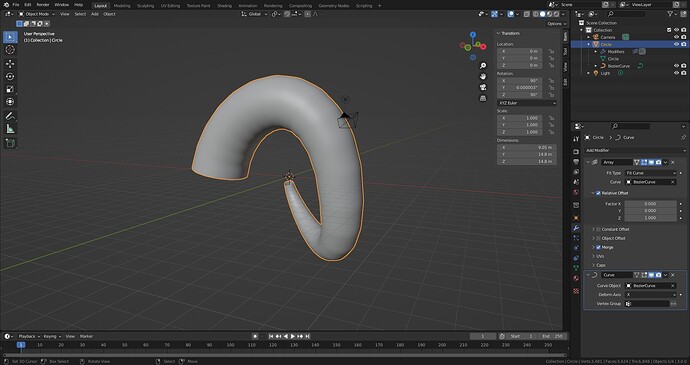Open the Output properties tab
This screenshot has height=365, width=690.
pyautogui.click(x=576, y=162)
